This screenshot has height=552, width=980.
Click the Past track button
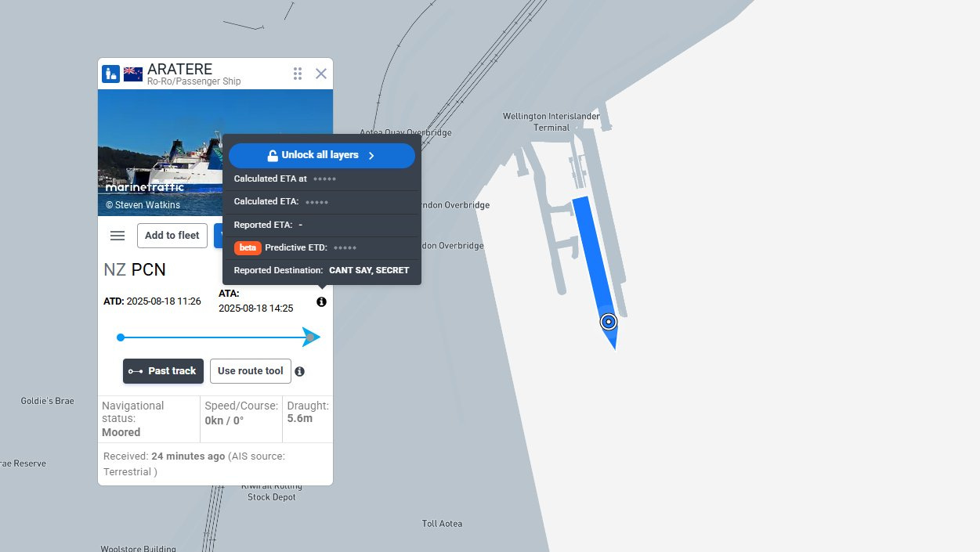(163, 371)
